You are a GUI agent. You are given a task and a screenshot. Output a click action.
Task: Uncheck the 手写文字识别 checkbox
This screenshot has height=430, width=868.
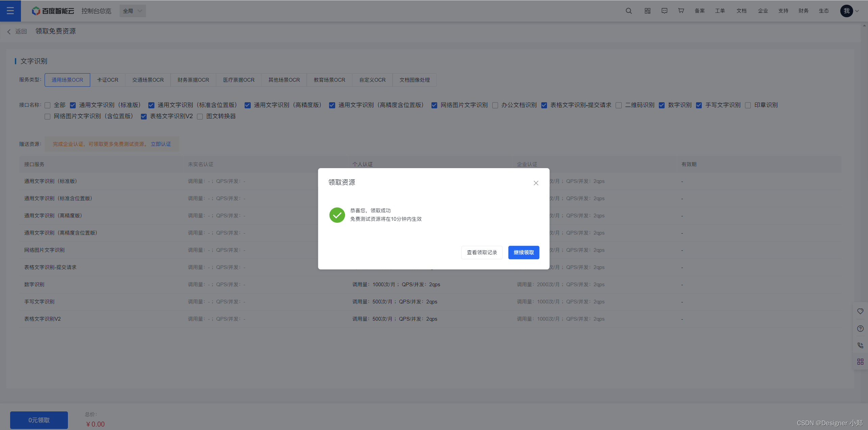tap(699, 105)
